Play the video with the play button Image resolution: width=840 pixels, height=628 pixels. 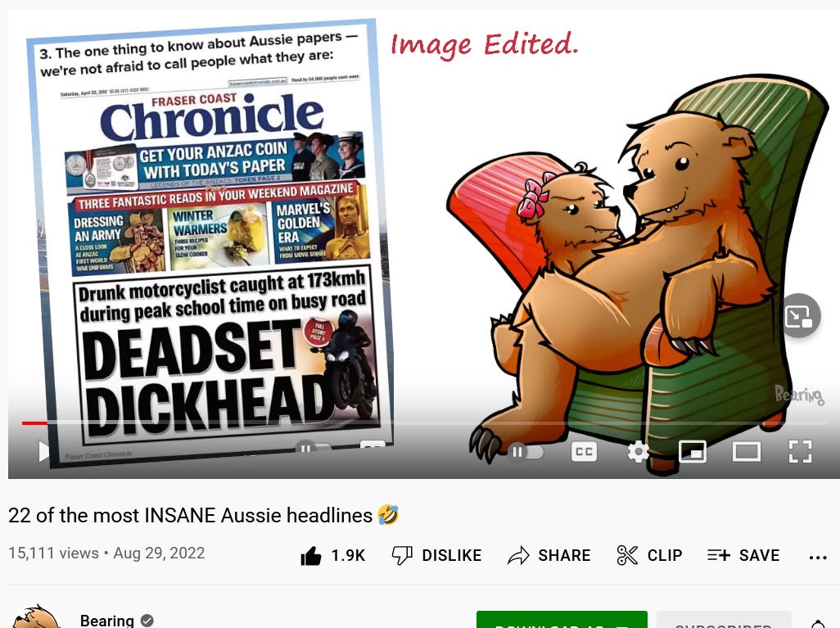click(x=44, y=451)
